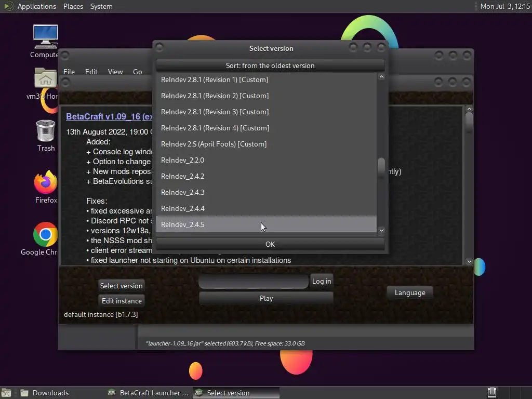
Task: Open the Applications menu
Action: [37, 6]
